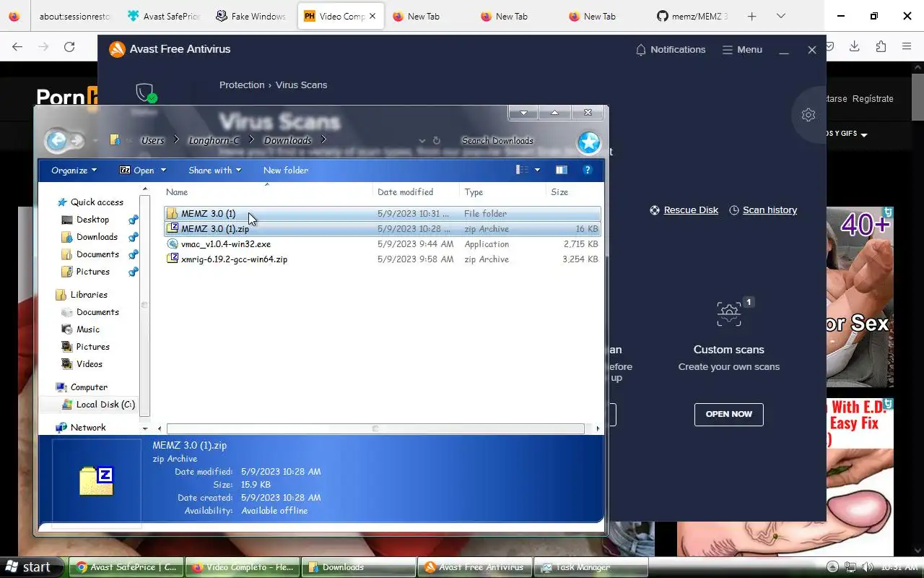Open Rescue Disk in Avast
This screenshot has height=578, width=924.
[x=684, y=210]
